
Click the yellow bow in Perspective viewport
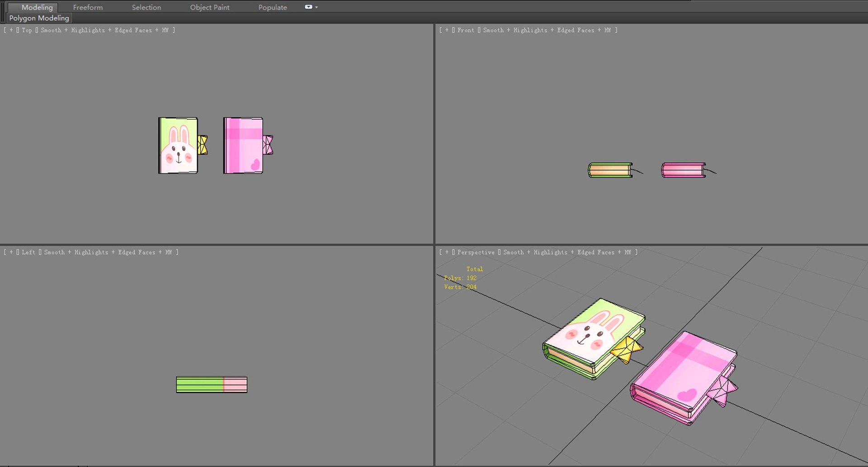[626, 349]
